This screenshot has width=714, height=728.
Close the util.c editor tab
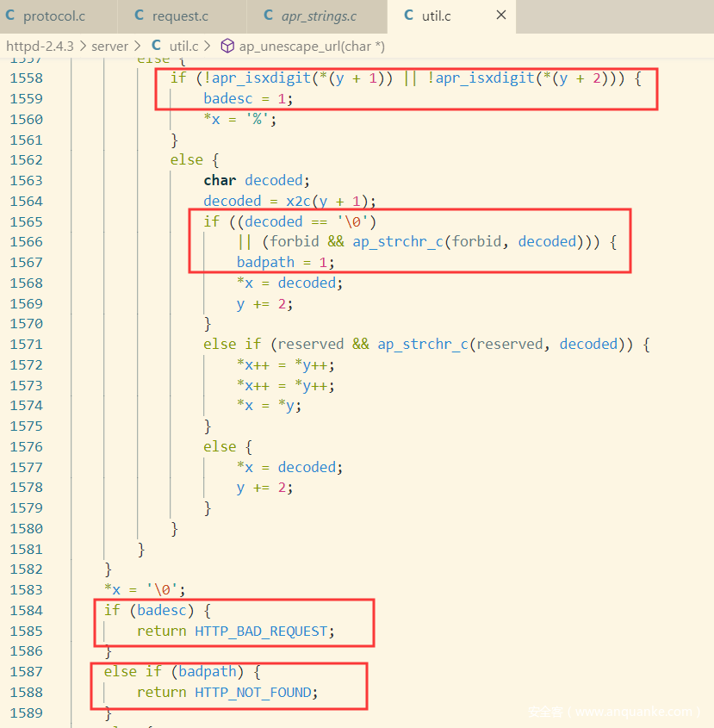pyautogui.click(x=500, y=16)
